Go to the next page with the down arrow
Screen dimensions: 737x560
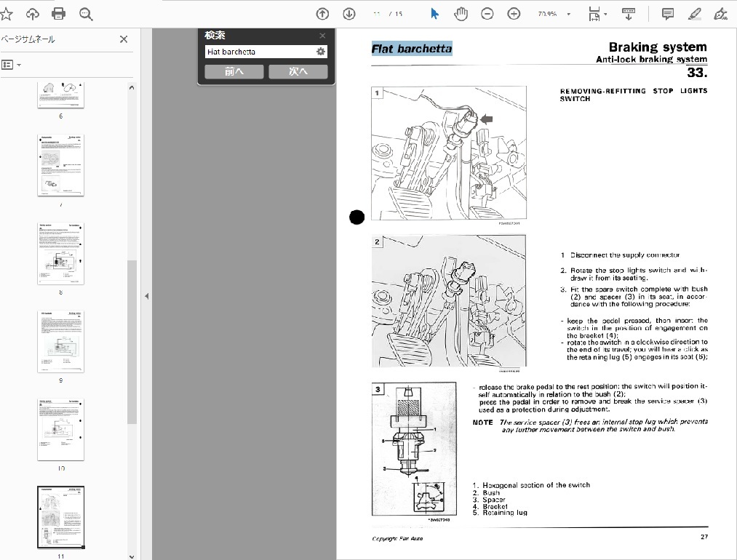[348, 14]
